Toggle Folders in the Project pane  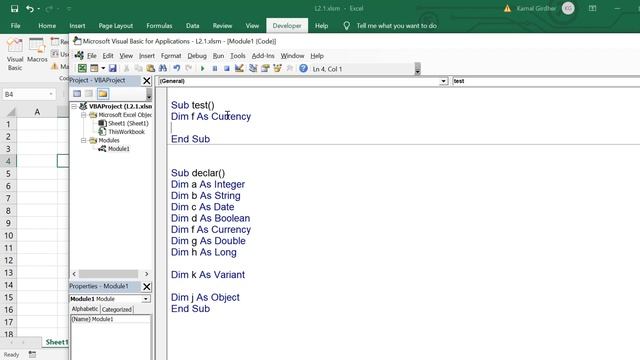[103, 94]
